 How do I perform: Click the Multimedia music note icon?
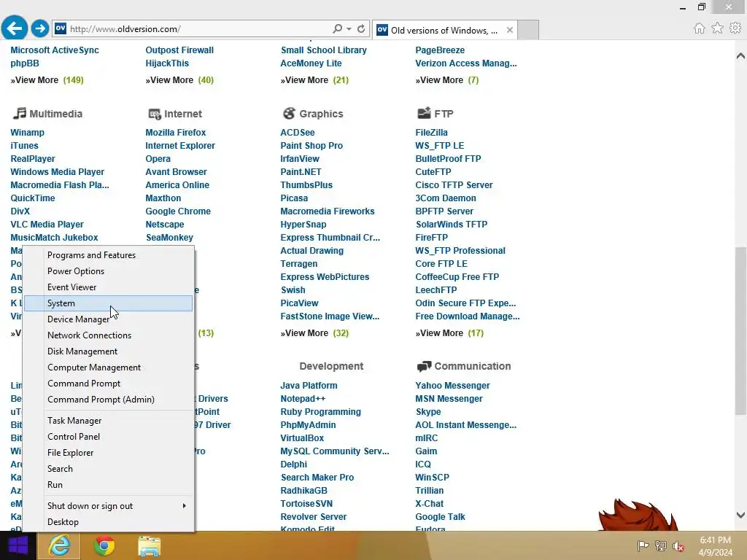click(19, 113)
